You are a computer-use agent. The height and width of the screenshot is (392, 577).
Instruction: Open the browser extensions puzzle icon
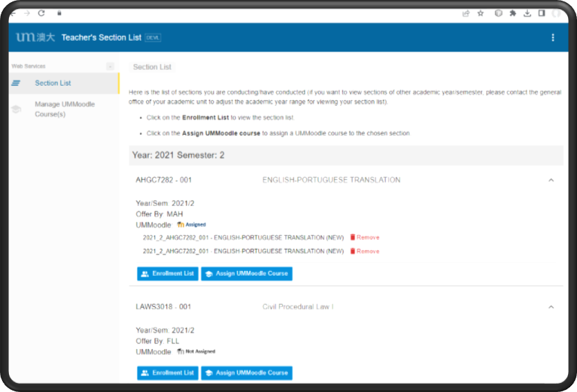tap(513, 12)
